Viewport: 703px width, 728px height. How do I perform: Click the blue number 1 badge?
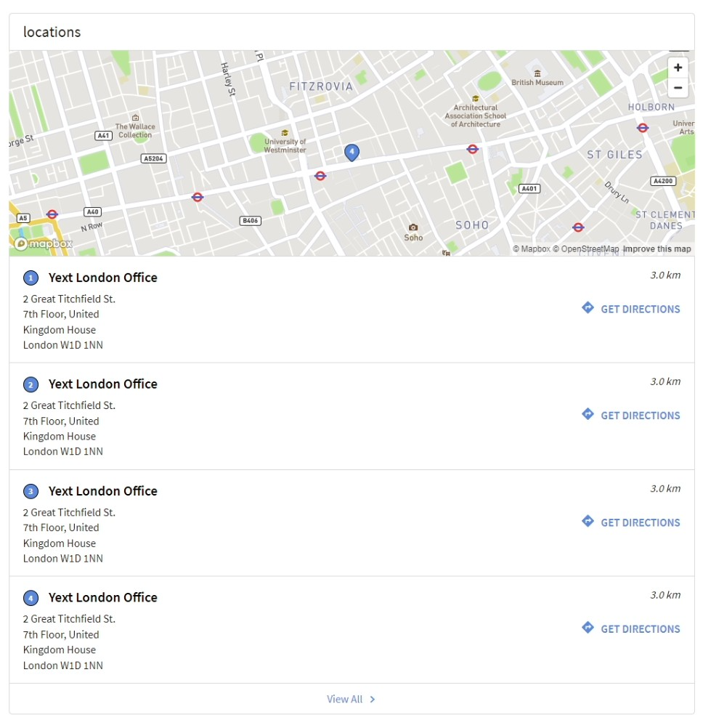[31, 278]
